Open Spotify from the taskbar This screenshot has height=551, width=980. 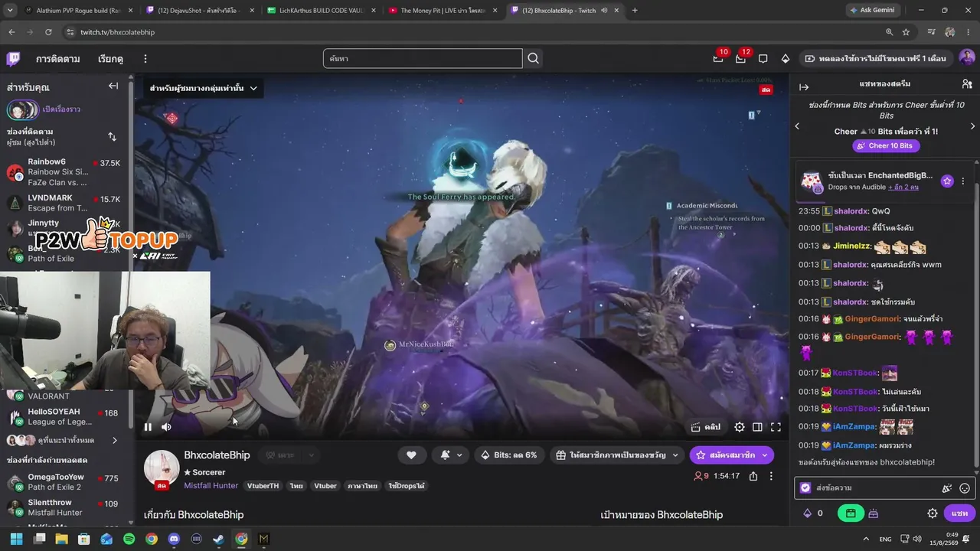(x=129, y=539)
